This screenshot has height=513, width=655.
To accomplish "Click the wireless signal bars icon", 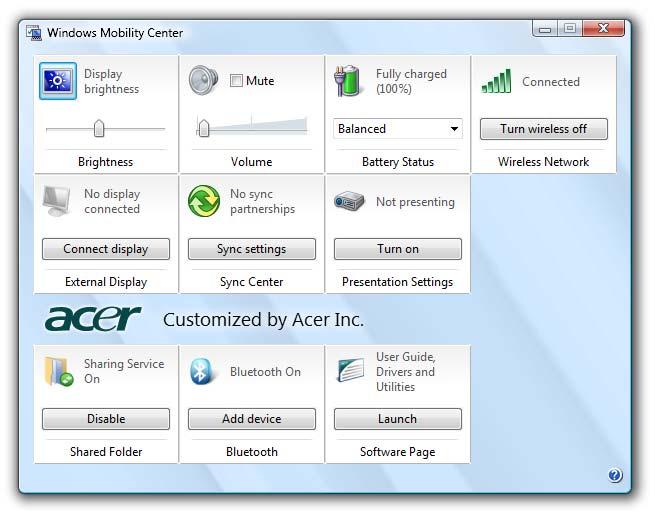I will (x=496, y=81).
